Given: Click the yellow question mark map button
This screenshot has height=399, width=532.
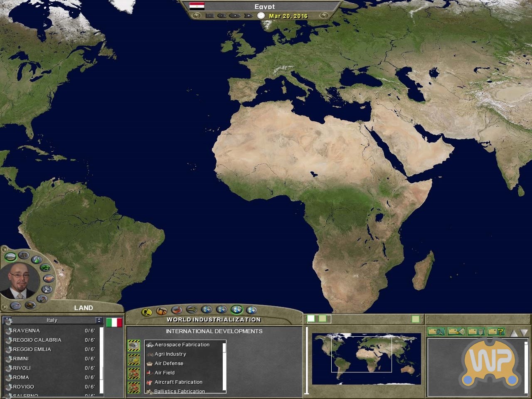Looking at the screenshot, I should (496, 331).
